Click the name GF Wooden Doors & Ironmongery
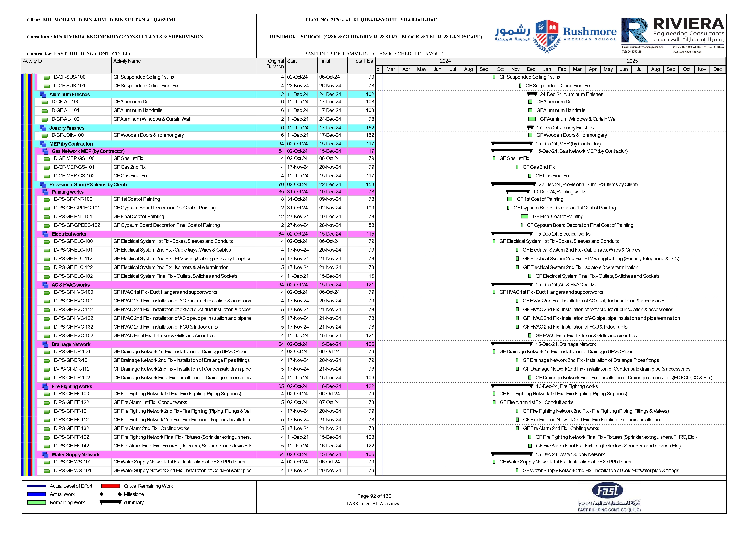The image size is (756, 535). pyautogui.click(x=148, y=135)
